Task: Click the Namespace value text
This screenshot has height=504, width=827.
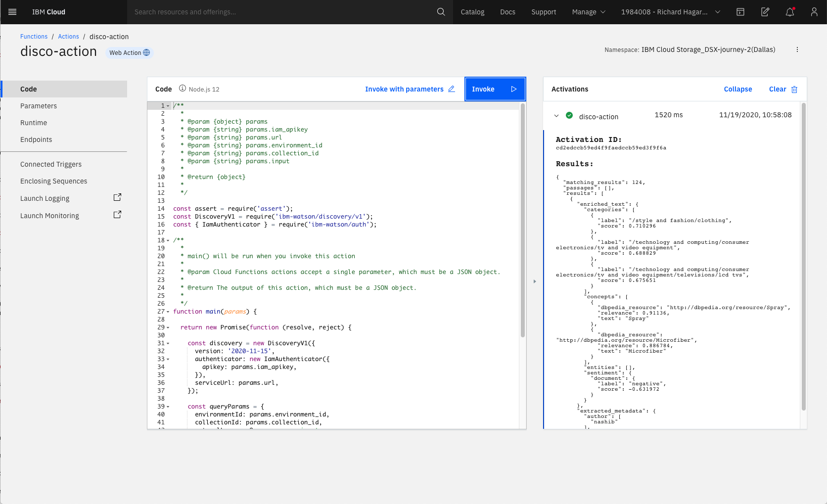Action: [x=708, y=49]
